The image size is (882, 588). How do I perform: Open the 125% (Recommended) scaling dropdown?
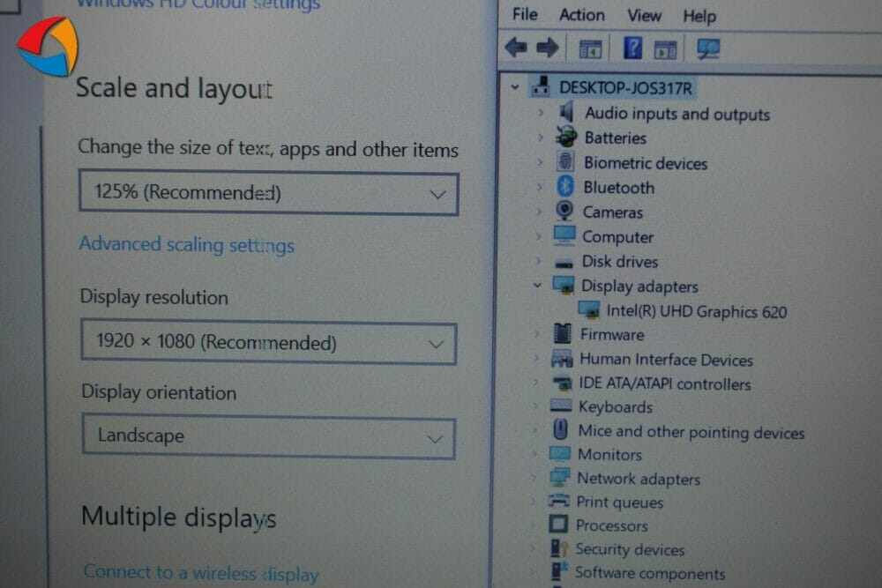click(269, 193)
